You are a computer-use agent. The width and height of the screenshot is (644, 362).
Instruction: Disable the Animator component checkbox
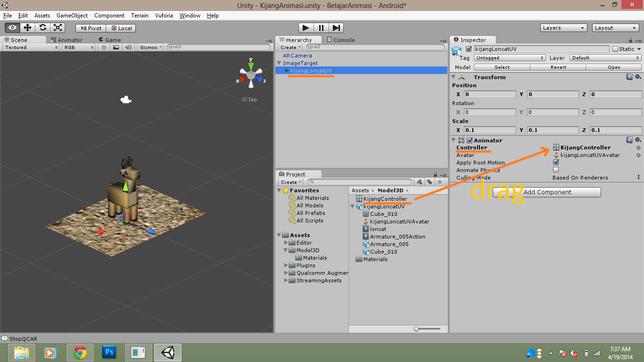[470, 140]
